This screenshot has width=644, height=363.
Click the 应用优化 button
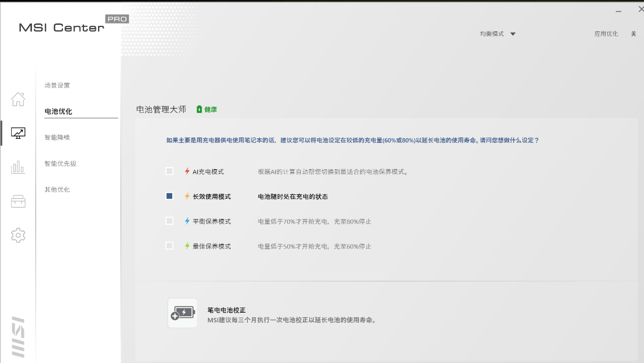(606, 34)
